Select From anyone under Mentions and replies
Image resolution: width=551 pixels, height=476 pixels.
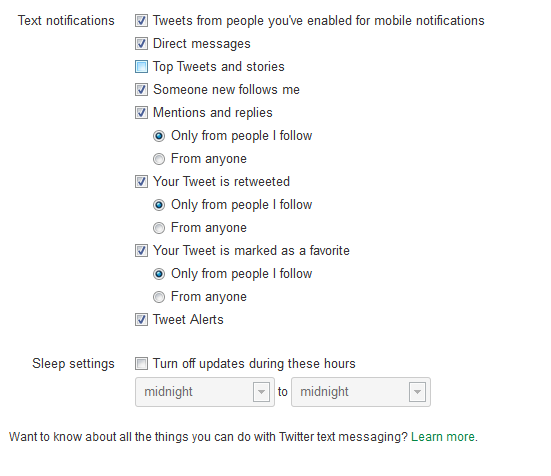tap(159, 159)
